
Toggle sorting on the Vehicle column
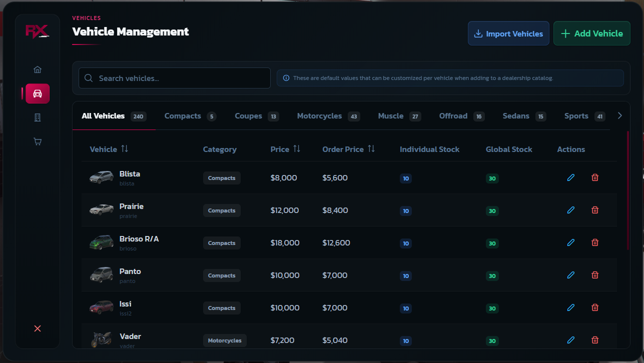pos(124,149)
